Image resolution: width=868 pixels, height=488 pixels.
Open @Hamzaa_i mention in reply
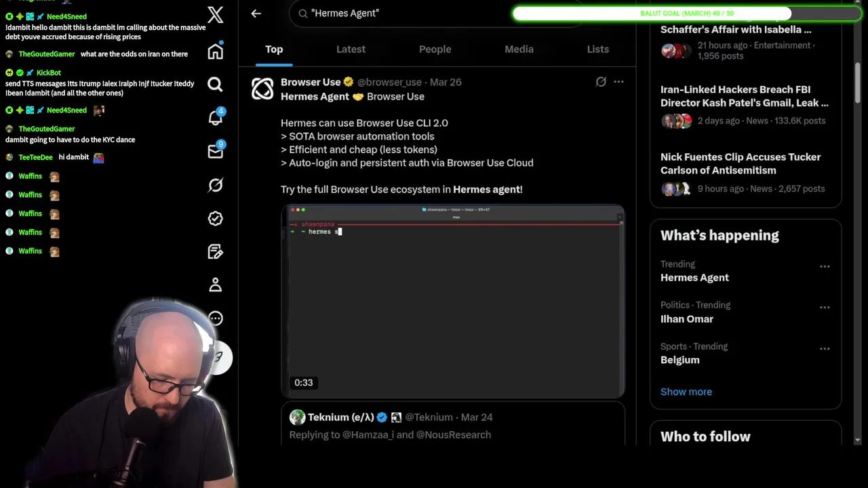pyautogui.click(x=370, y=435)
